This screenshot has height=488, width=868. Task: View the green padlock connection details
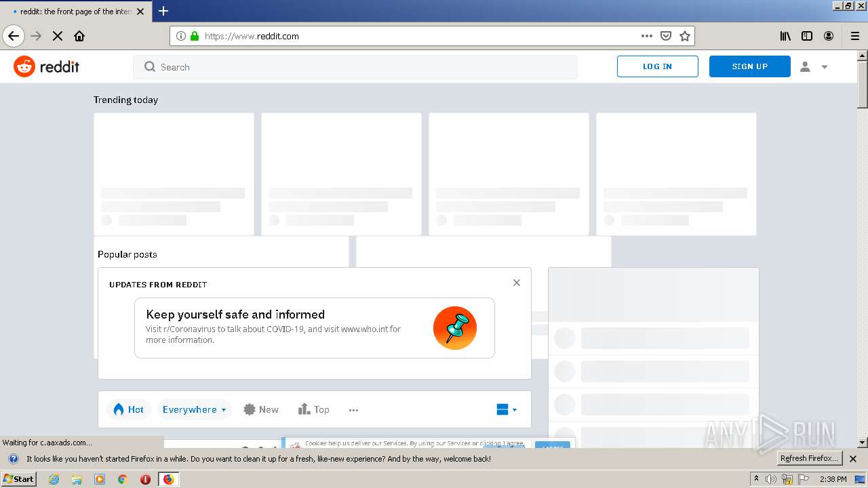[195, 36]
